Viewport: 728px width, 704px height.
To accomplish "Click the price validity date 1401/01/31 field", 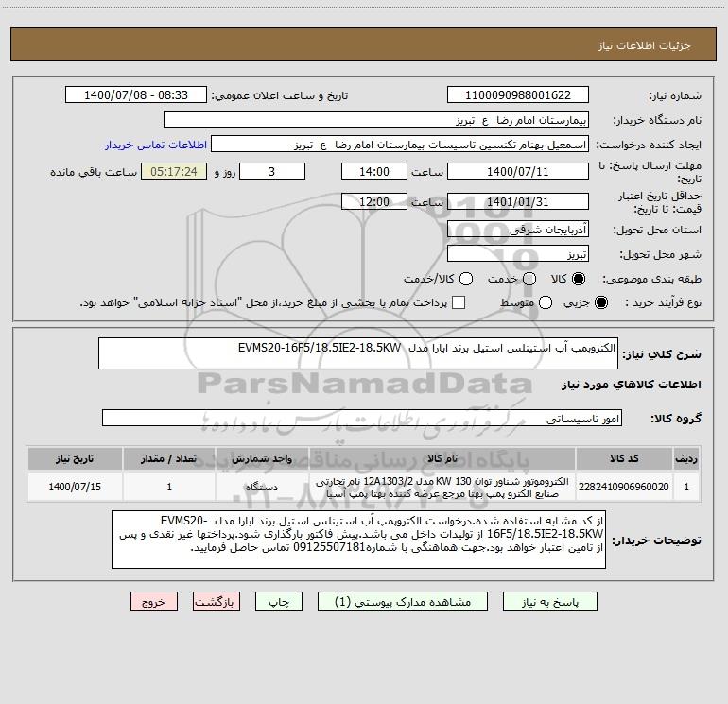I will [518, 201].
